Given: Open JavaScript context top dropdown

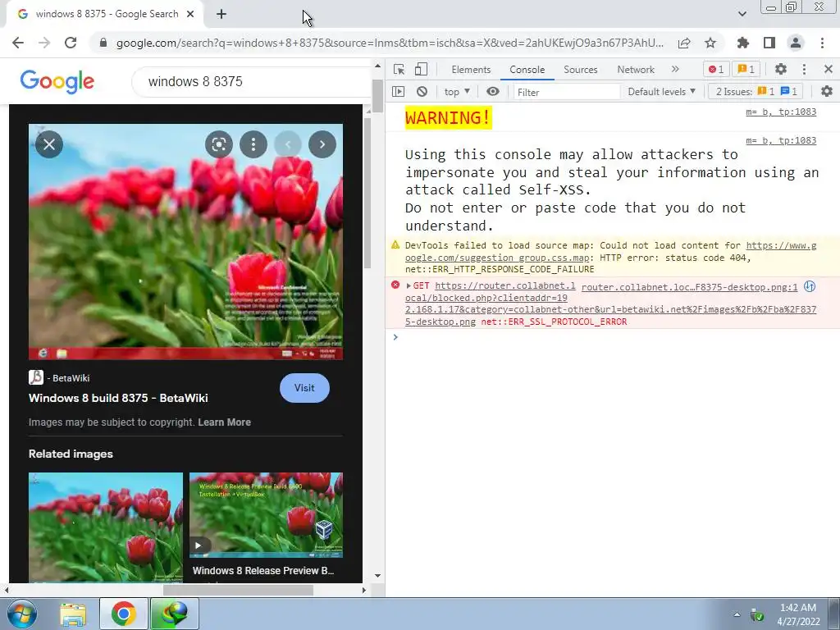Looking at the screenshot, I should click(457, 92).
